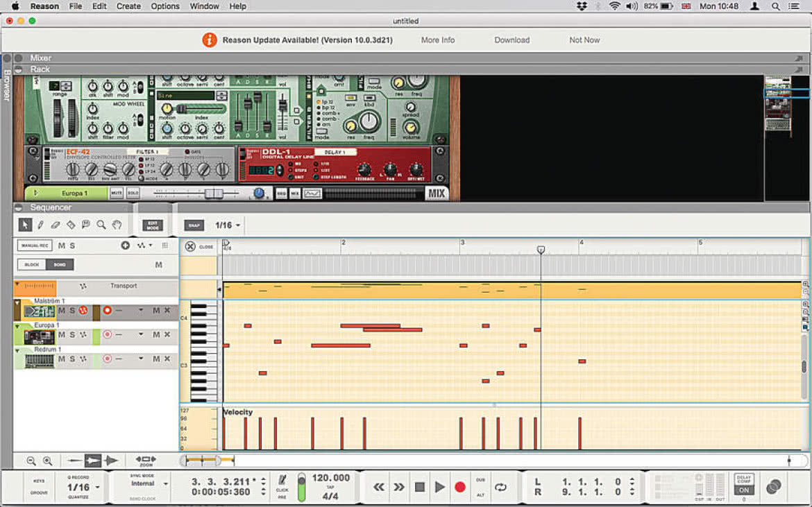The image size is (812, 507).
Task: Toggle the Snap button
Action: [x=194, y=225]
